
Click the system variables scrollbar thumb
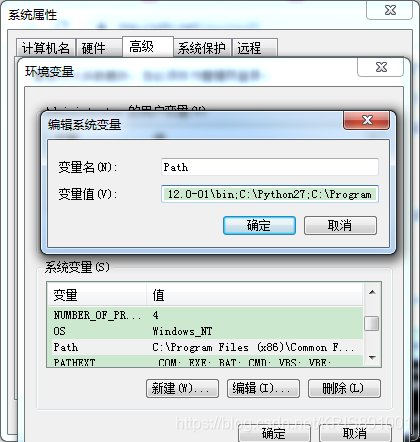click(372, 323)
